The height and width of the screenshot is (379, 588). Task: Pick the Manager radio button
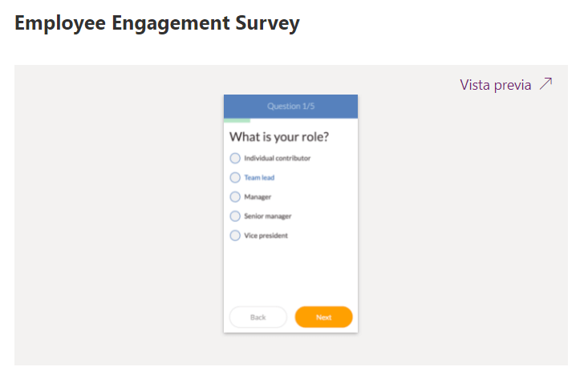pos(235,197)
